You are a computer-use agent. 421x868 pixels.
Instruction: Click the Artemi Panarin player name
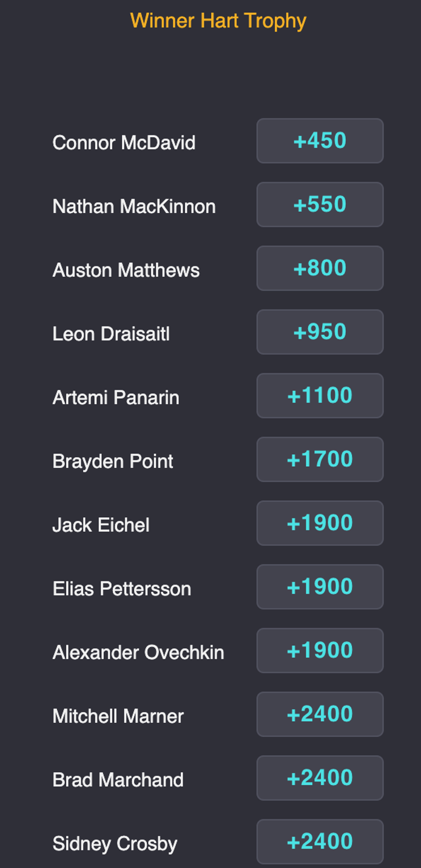click(116, 398)
